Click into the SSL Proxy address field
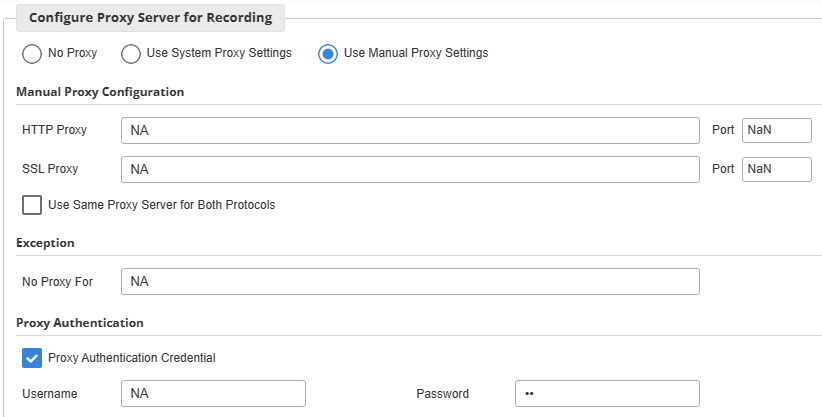 (410, 169)
